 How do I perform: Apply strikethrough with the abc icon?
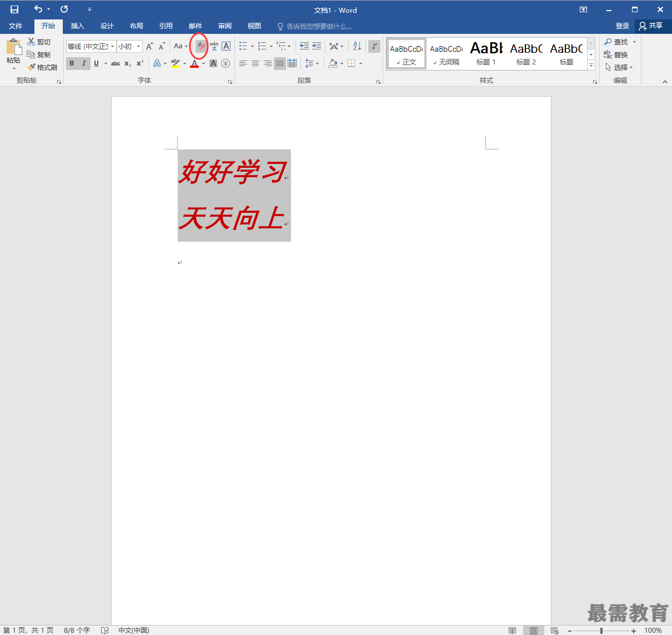pos(116,63)
